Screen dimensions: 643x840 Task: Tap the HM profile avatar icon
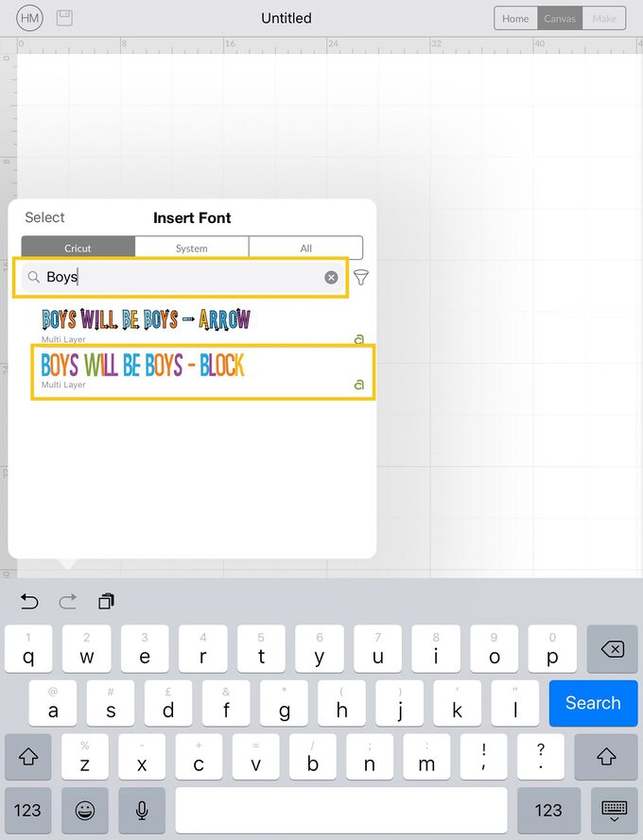[x=29, y=18]
